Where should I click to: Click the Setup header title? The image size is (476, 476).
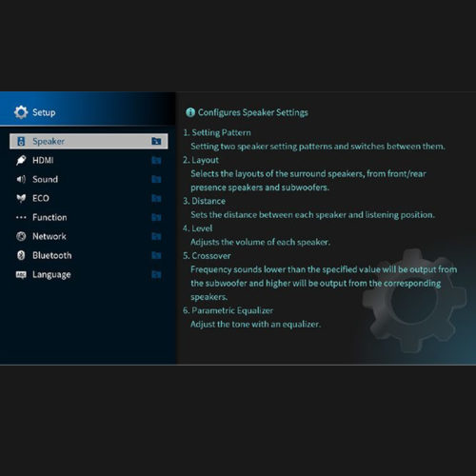44,112
